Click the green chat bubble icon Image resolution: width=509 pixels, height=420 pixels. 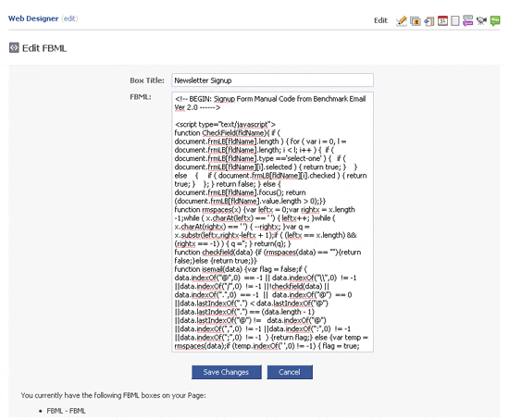[x=495, y=21]
